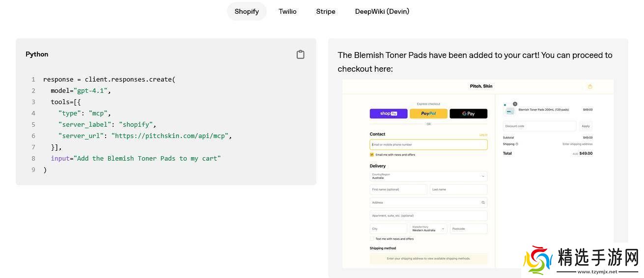Image resolution: width=644 pixels, height=278 pixels.
Task: Uncheck Email me with news and offers
Action: tap(372, 155)
